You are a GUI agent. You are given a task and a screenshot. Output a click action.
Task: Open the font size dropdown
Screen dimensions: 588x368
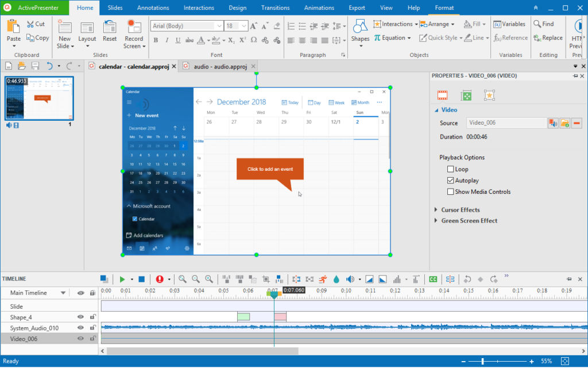tap(243, 26)
